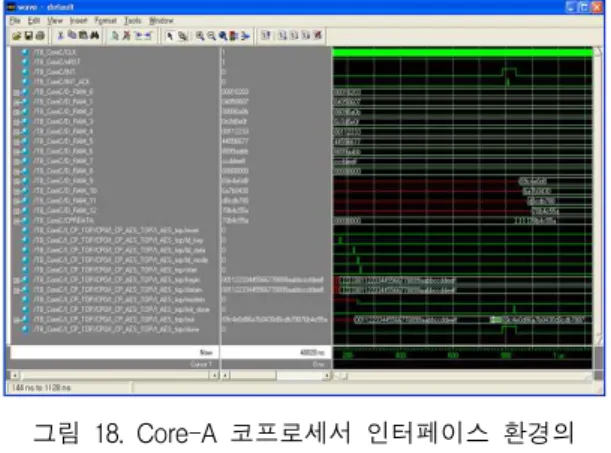Screen dimensions: 611x453
Task: Click the 400 mark on the time ruler
Action: point(401,355)
